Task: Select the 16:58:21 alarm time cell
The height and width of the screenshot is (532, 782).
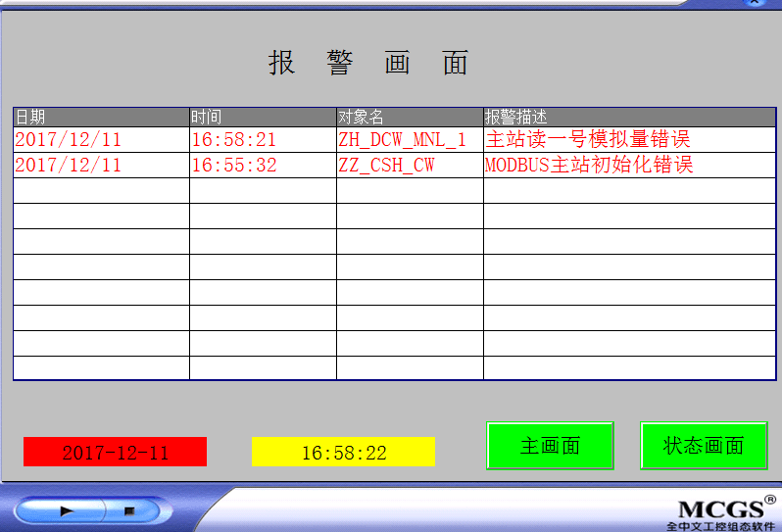Action: click(x=234, y=140)
